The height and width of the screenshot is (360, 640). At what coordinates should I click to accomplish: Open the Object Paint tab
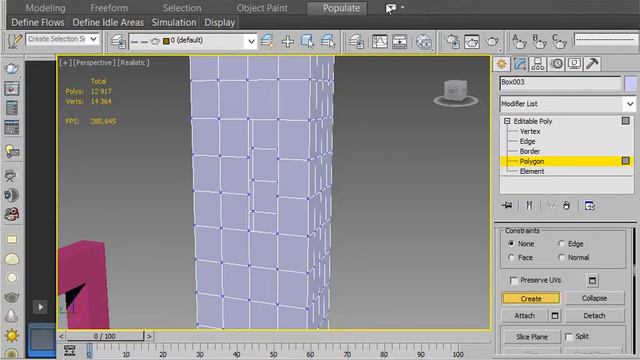pyautogui.click(x=262, y=8)
